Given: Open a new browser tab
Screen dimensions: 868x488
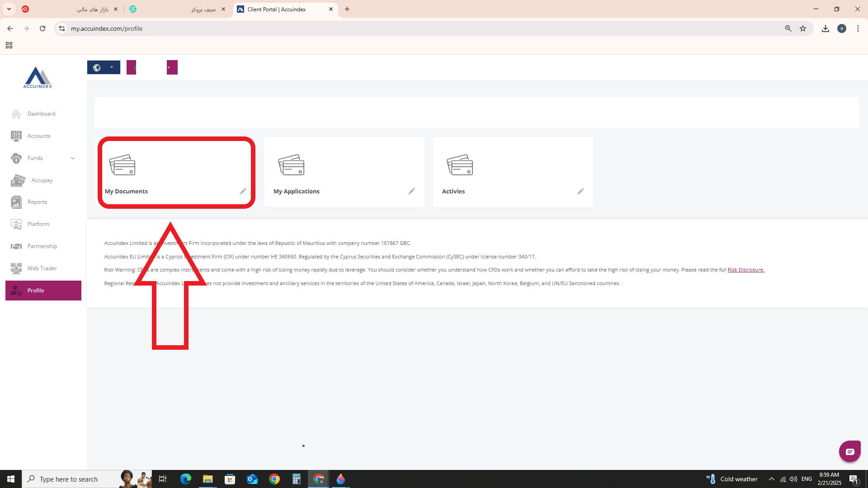Looking at the screenshot, I should pyautogui.click(x=347, y=9).
